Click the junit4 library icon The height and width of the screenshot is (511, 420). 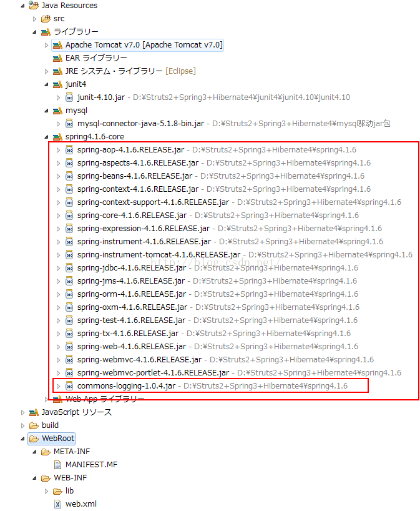(57, 84)
